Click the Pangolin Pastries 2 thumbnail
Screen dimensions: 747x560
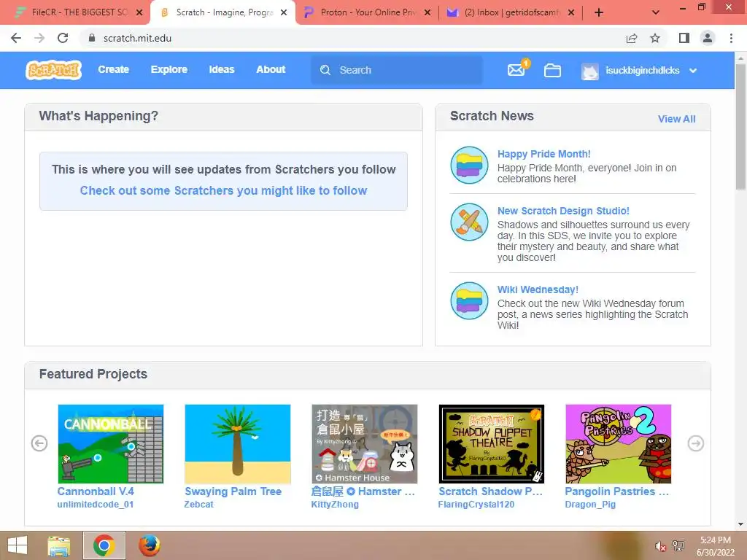point(619,444)
